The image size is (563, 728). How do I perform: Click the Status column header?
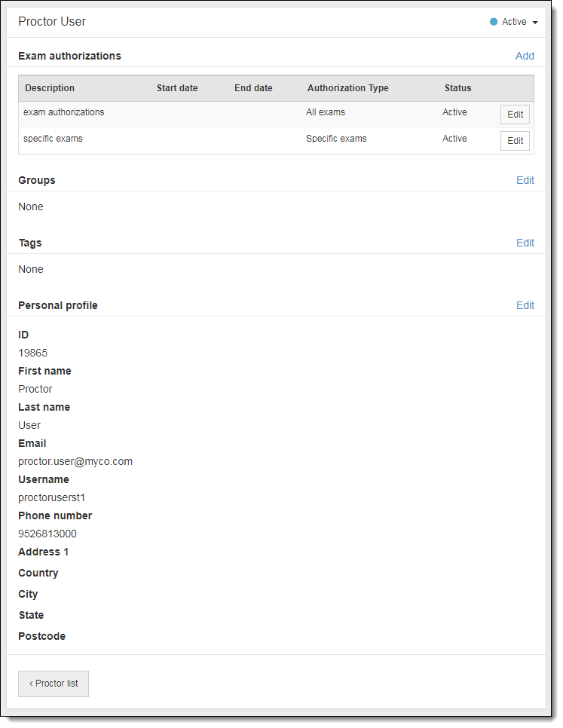click(x=457, y=88)
